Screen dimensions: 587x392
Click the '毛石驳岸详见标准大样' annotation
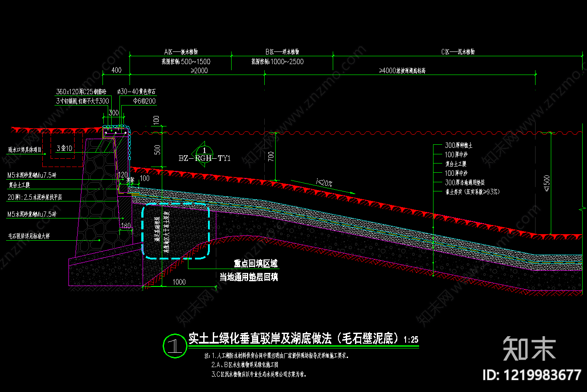point(29,236)
